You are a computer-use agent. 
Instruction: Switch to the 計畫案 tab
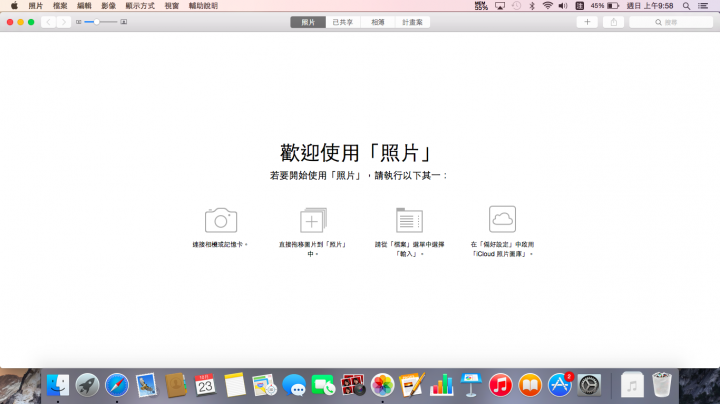pos(412,22)
